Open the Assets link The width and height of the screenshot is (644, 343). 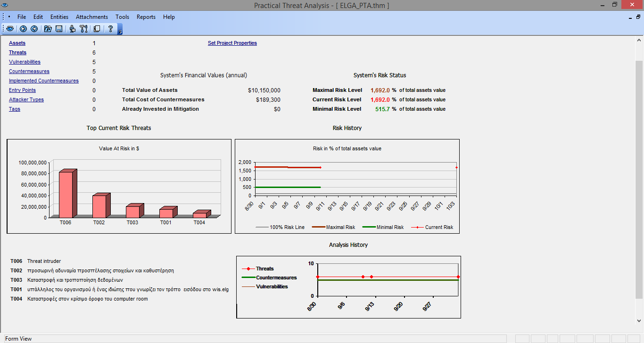click(x=17, y=43)
